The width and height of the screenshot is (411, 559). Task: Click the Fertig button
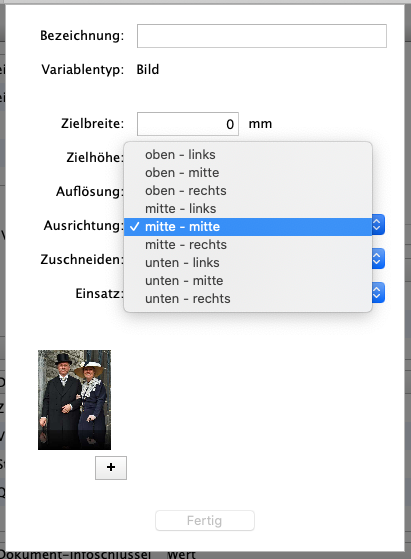(205, 520)
